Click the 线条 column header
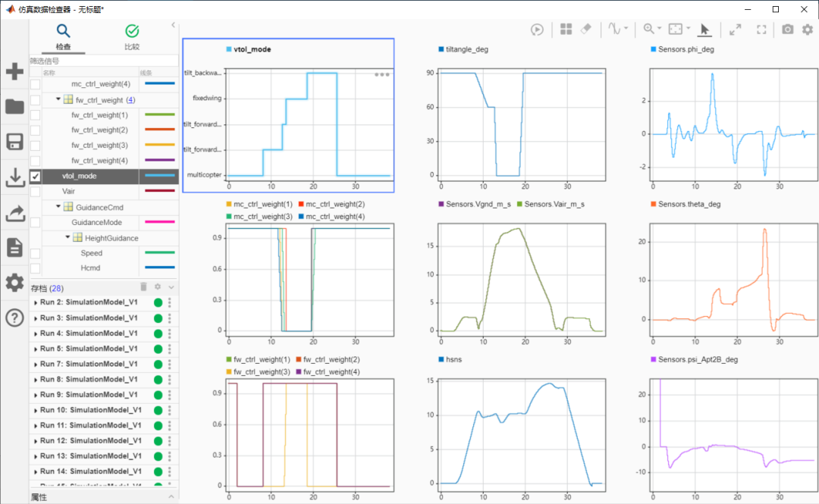This screenshot has height=504, width=819. (x=146, y=73)
